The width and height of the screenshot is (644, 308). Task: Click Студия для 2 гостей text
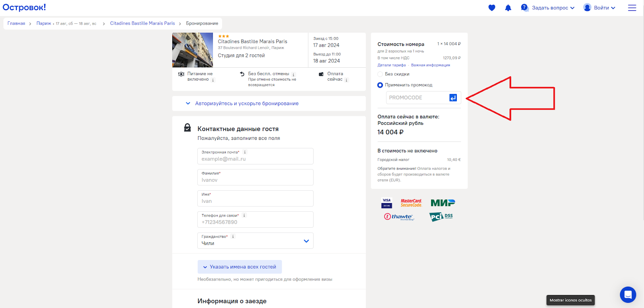coord(241,56)
